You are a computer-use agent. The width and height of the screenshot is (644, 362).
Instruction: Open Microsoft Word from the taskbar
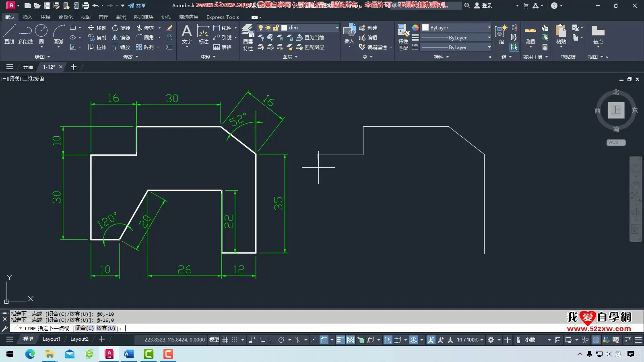pos(129,354)
